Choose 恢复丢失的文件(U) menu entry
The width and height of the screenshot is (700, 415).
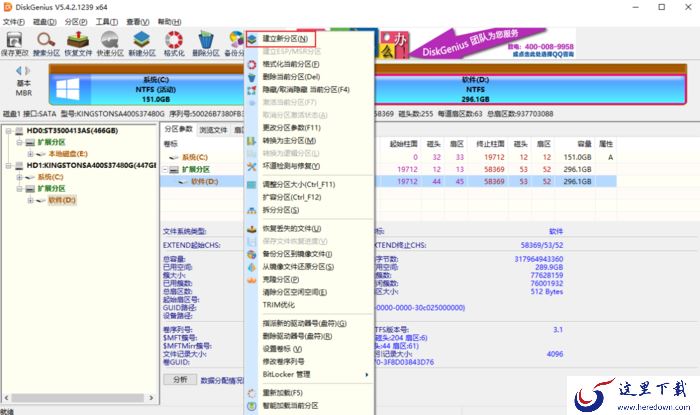pos(292,228)
